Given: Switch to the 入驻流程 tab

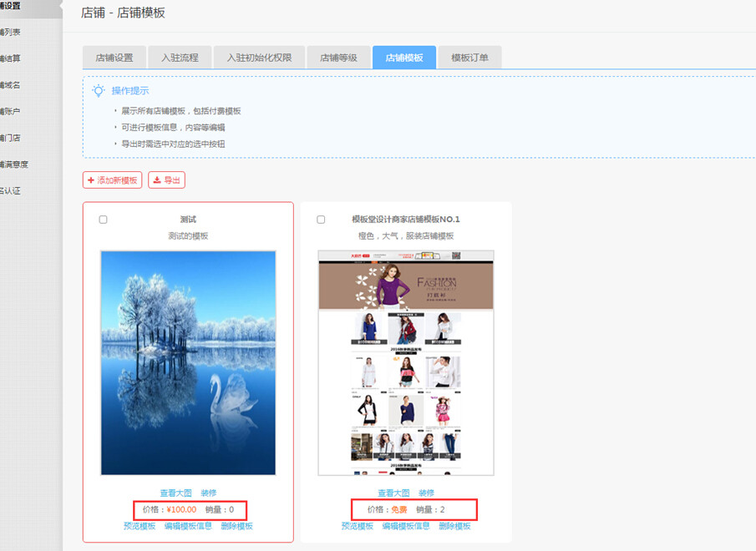Looking at the screenshot, I should [x=180, y=58].
